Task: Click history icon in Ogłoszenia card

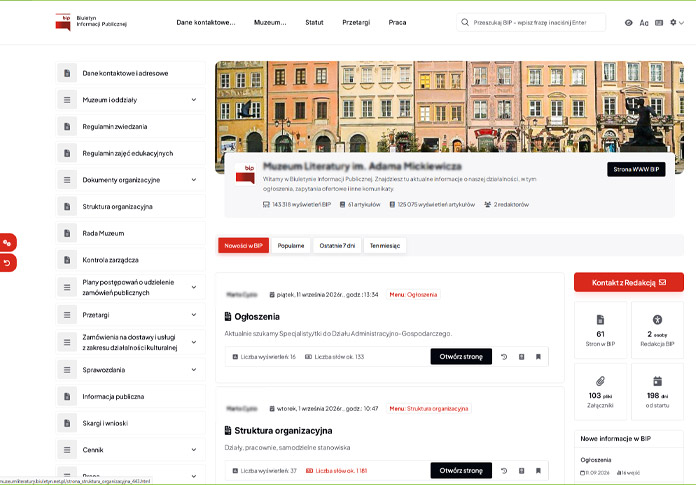Action: click(504, 357)
